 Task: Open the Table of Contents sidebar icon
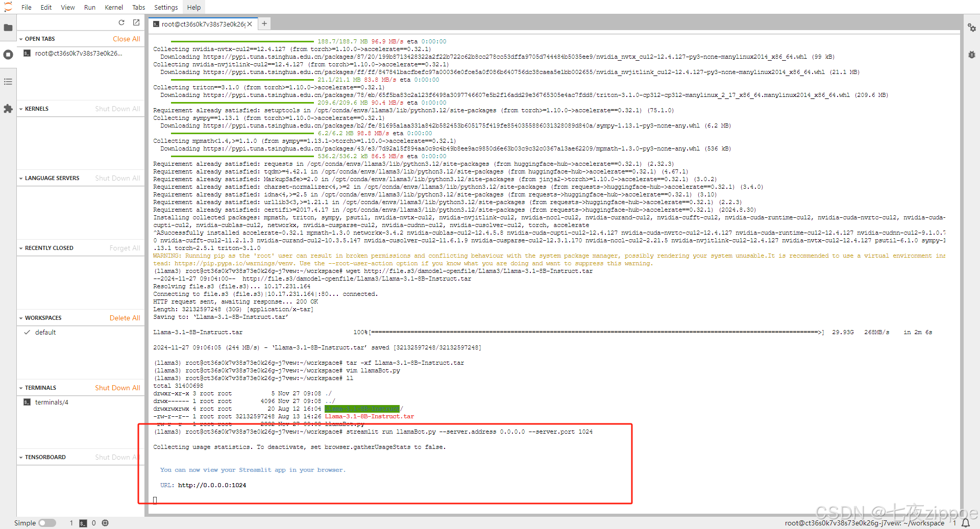pyautogui.click(x=8, y=82)
